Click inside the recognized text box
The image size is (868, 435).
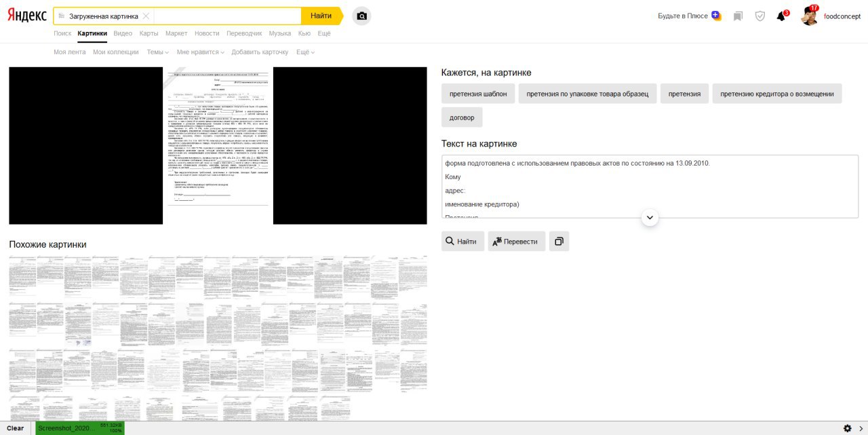point(650,187)
